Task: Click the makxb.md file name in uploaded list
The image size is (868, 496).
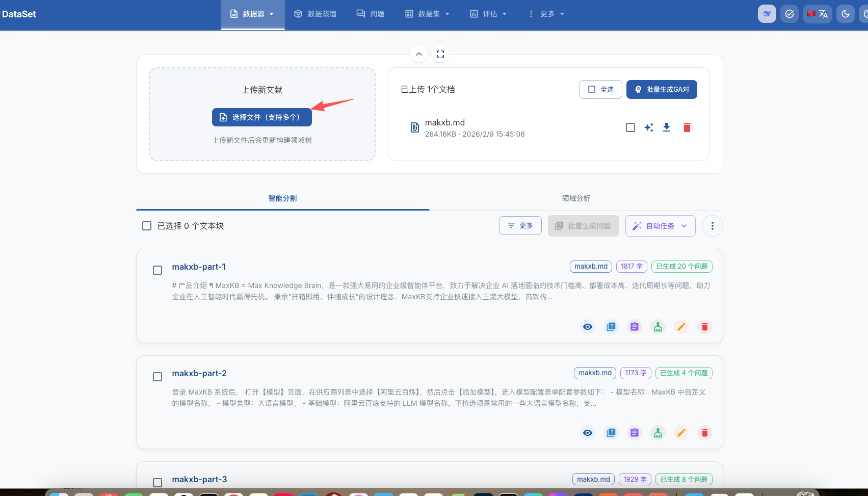Action: [445, 122]
